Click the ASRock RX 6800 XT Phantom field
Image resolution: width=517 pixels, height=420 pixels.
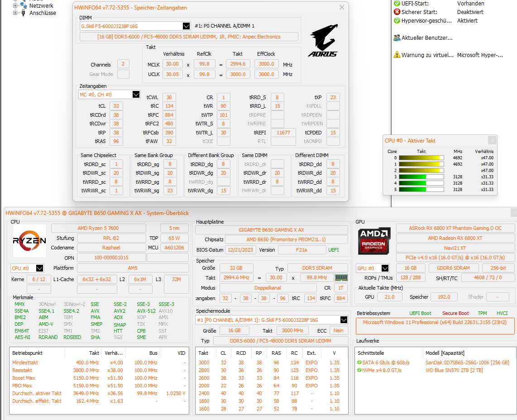click(455, 228)
